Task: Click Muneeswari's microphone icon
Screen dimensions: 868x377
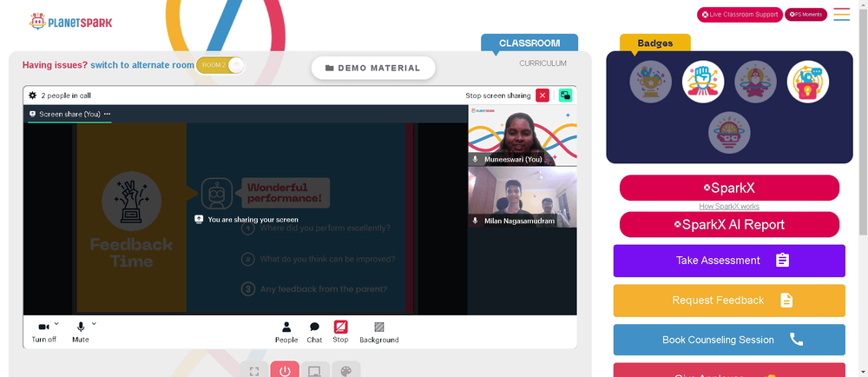Action: (x=475, y=160)
